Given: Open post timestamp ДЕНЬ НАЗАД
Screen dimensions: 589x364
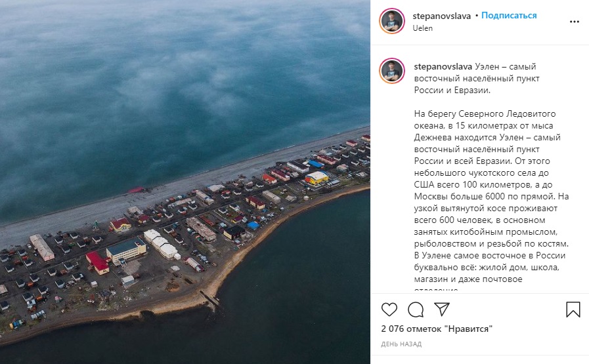Looking at the screenshot, I should [x=401, y=344].
